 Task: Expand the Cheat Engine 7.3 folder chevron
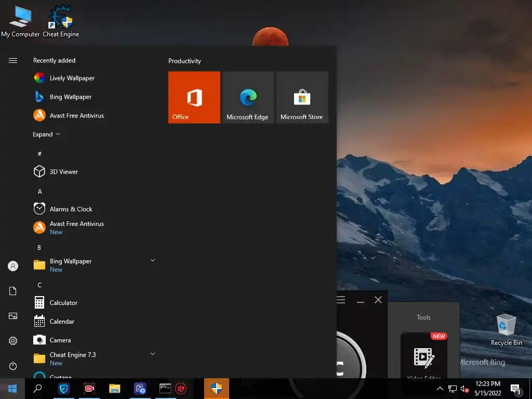click(153, 354)
